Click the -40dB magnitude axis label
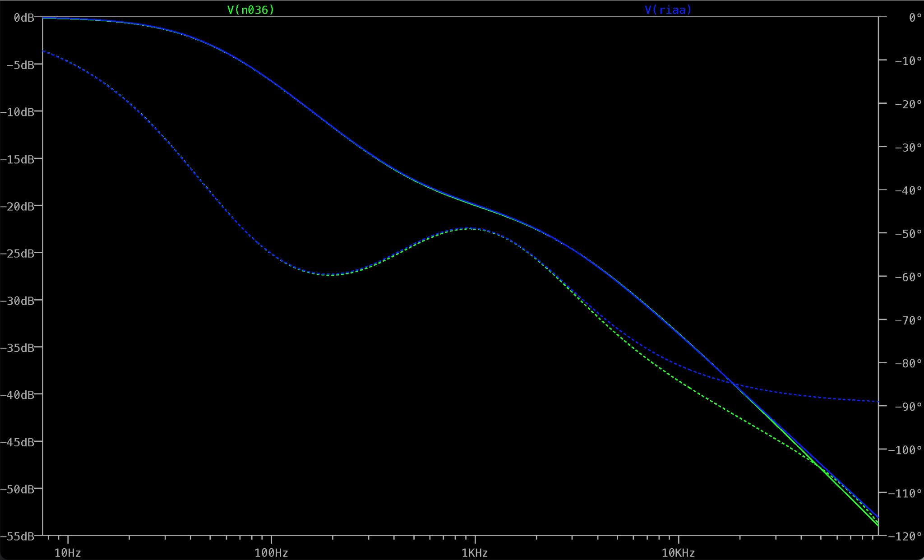Screen dimensions: 924x560 pos(17,395)
